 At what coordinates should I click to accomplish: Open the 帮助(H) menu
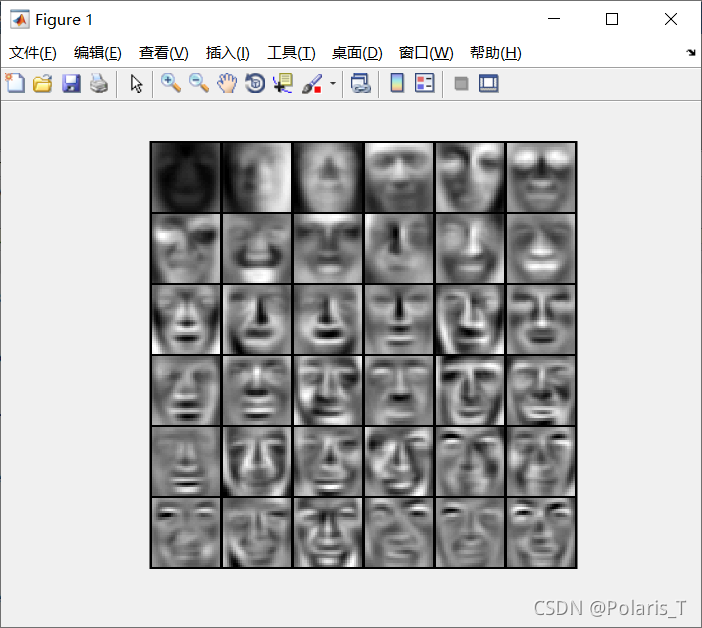496,53
